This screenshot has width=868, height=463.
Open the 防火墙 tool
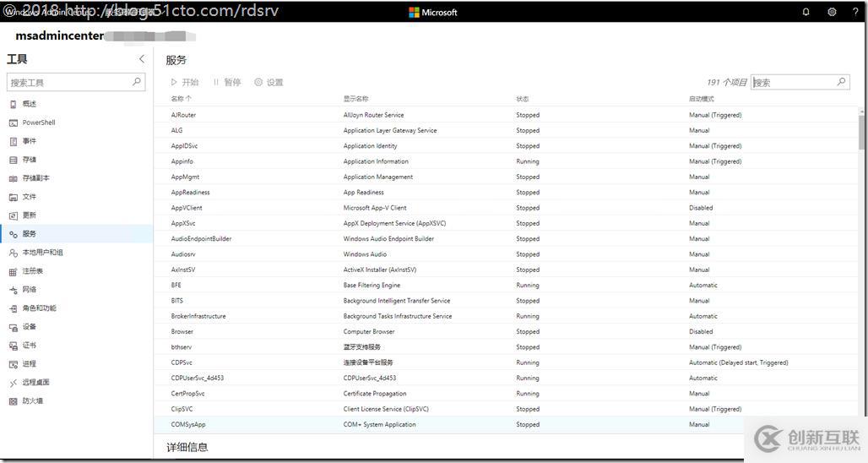point(77,401)
